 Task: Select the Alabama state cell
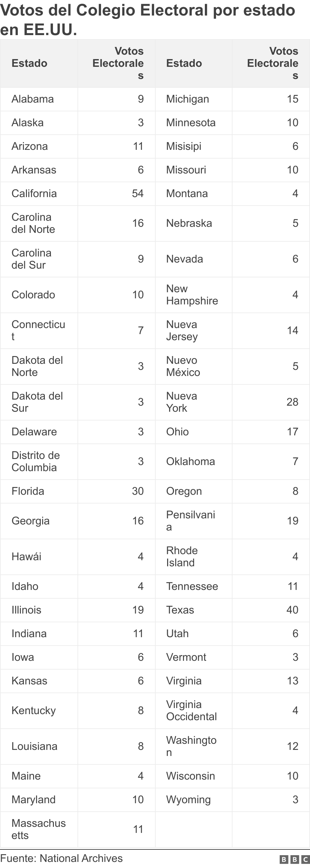point(33,99)
